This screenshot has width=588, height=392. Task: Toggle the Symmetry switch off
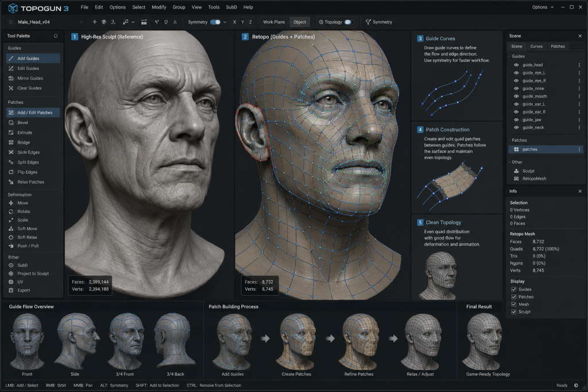pyautogui.click(x=215, y=22)
